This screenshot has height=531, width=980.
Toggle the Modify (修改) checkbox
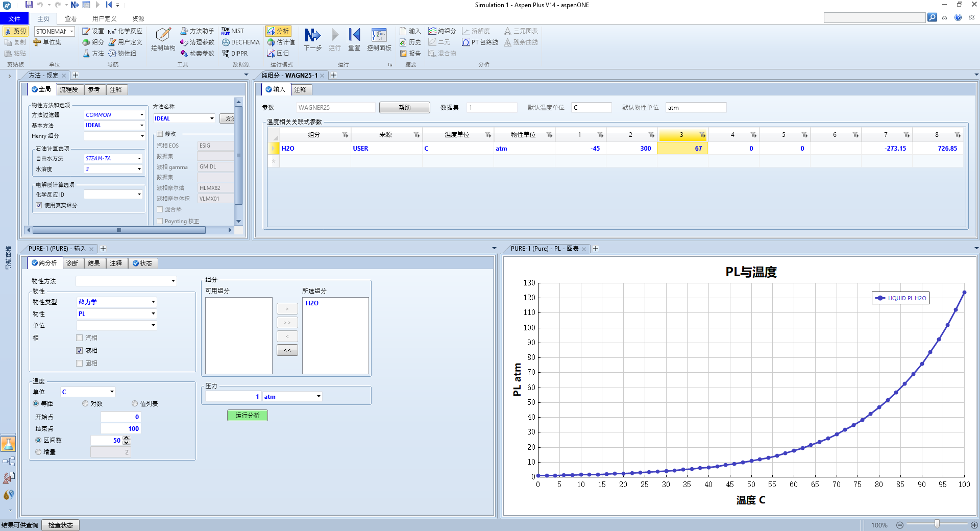pos(160,134)
